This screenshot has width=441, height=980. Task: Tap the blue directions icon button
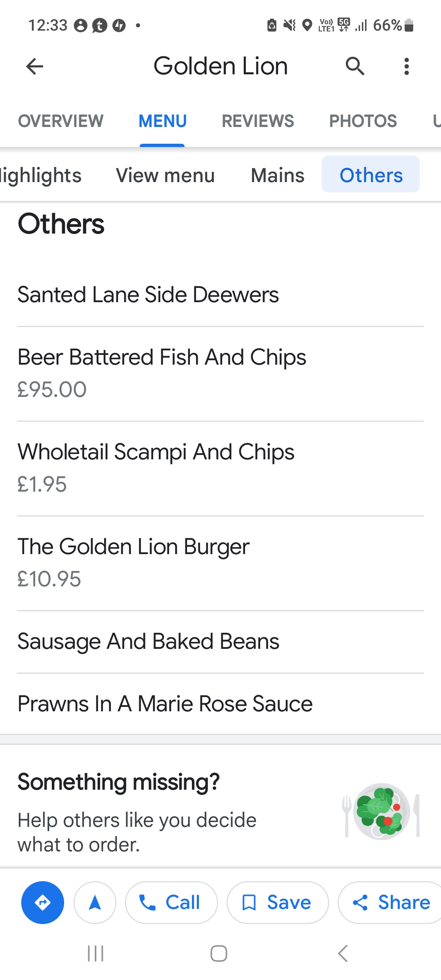42,902
